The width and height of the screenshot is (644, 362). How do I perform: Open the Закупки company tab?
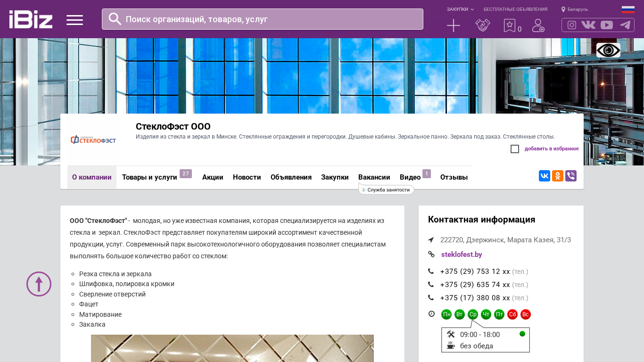pyautogui.click(x=335, y=177)
